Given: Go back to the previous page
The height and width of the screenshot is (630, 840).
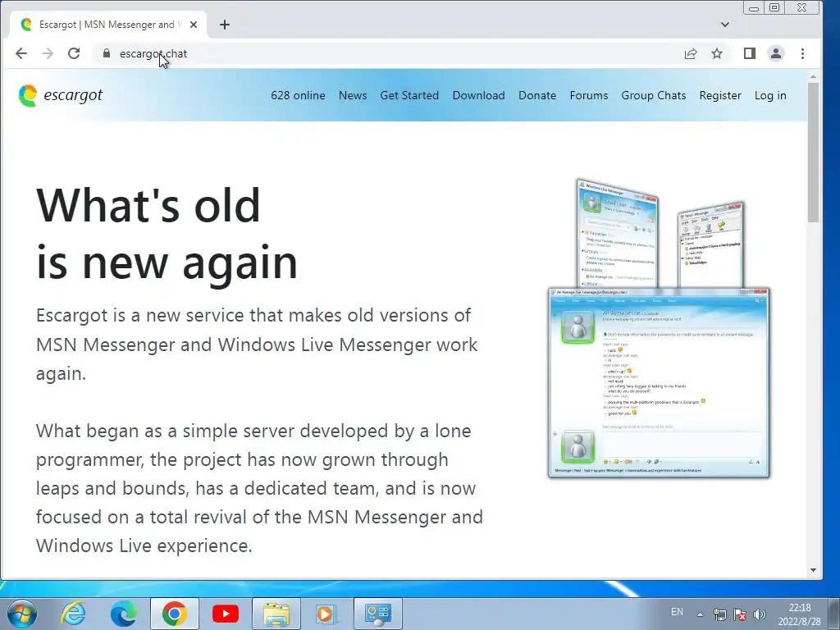Looking at the screenshot, I should tap(21, 53).
